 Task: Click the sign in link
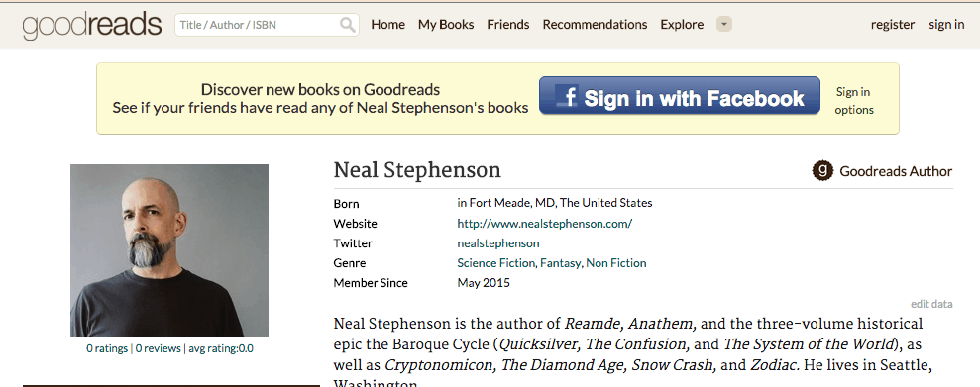click(946, 25)
